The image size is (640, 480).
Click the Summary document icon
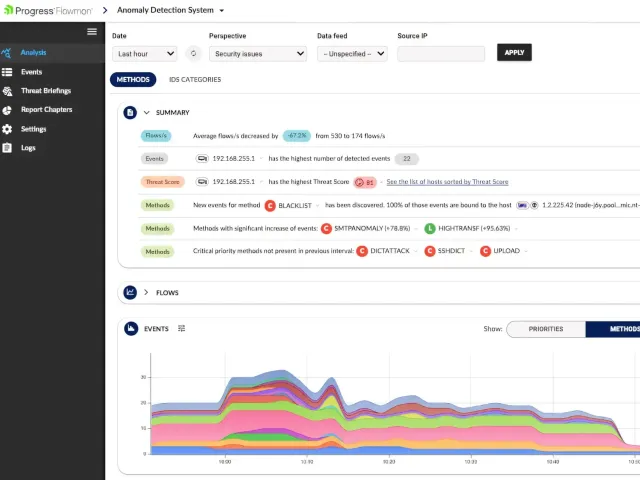130,112
